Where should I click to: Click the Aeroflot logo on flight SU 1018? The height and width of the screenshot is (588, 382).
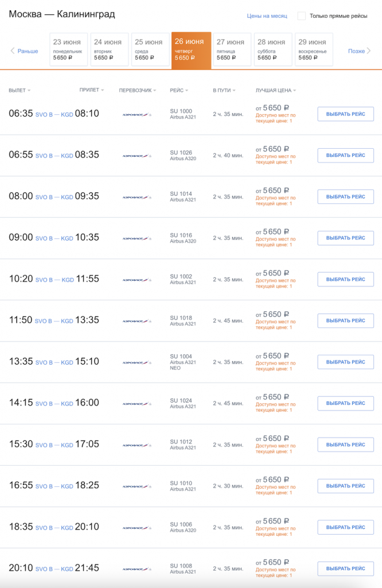[x=137, y=322]
